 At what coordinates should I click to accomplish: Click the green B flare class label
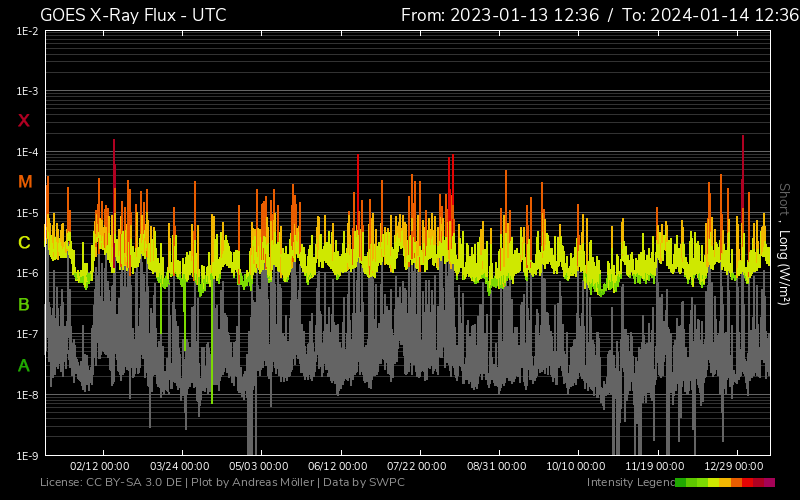click(x=24, y=305)
